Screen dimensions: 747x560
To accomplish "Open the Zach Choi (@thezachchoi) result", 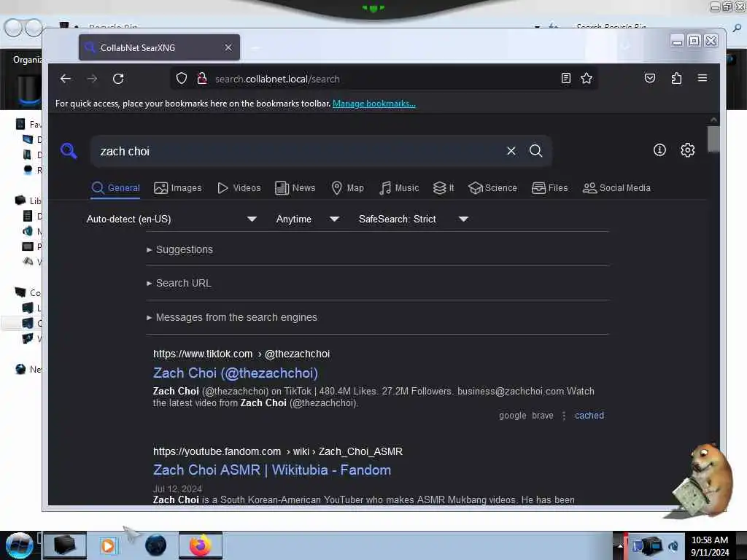I will click(x=236, y=373).
